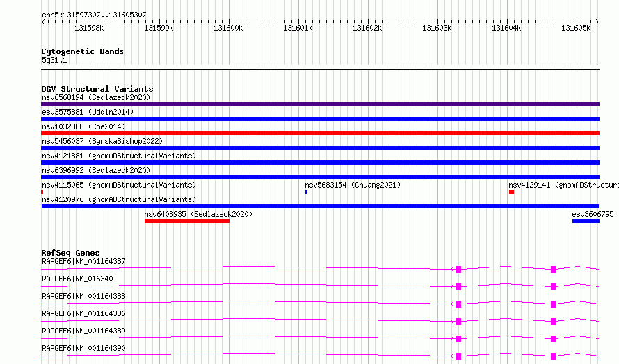Viewport: 619px width, 364px height.
Task: Select the blue esv3575881 variant bar
Action: coord(320,119)
